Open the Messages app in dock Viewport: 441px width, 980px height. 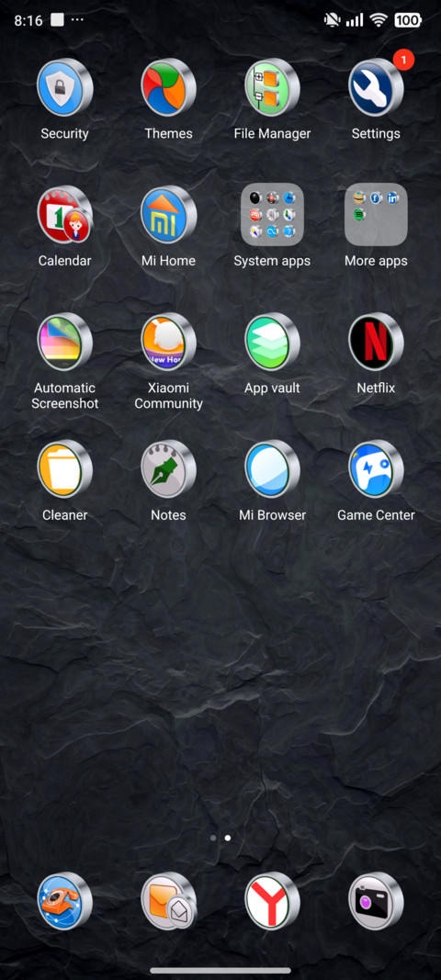(168, 901)
